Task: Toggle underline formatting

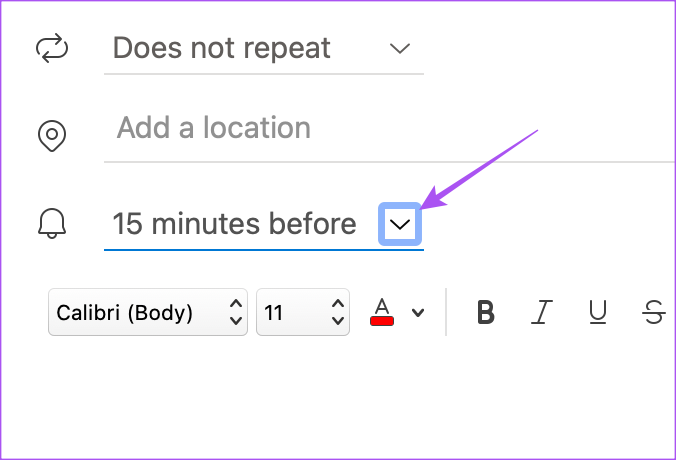Action: 598,313
